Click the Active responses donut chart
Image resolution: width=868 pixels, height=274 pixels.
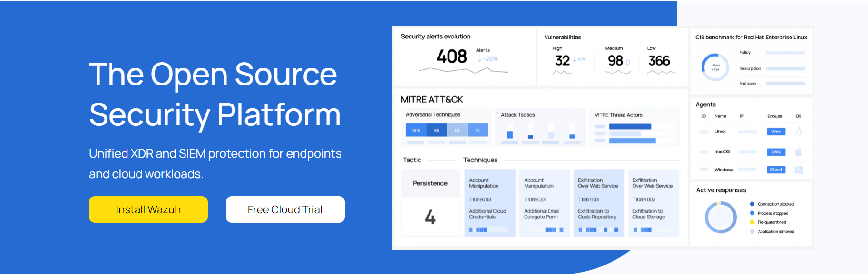(721, 217)
